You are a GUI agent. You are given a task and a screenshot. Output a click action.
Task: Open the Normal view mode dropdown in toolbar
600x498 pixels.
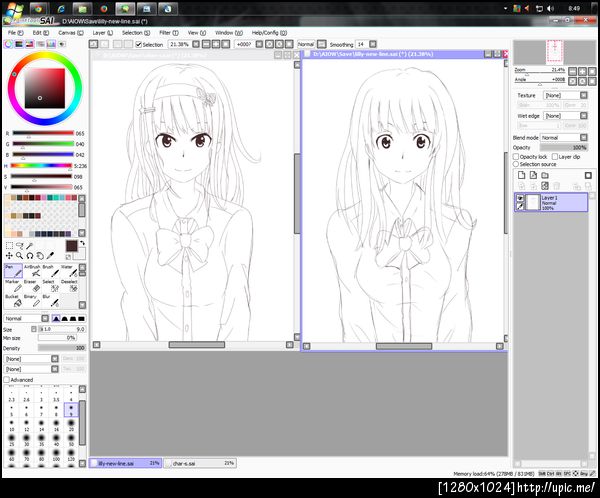tap(322, 44)
